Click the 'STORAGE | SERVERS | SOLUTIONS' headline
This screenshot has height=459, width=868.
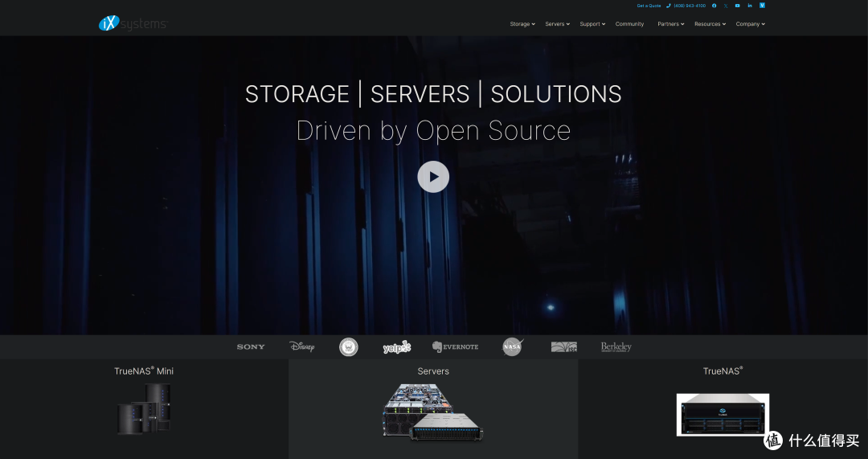433,94
